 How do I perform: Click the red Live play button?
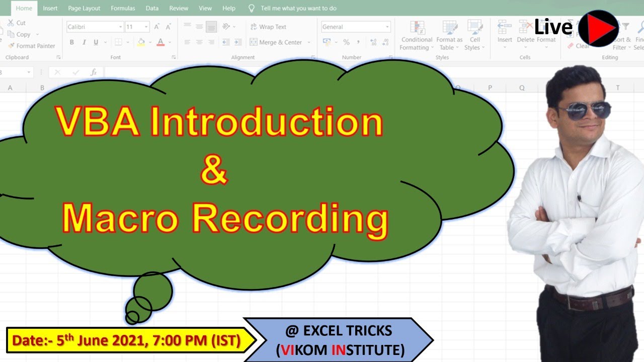598,29
